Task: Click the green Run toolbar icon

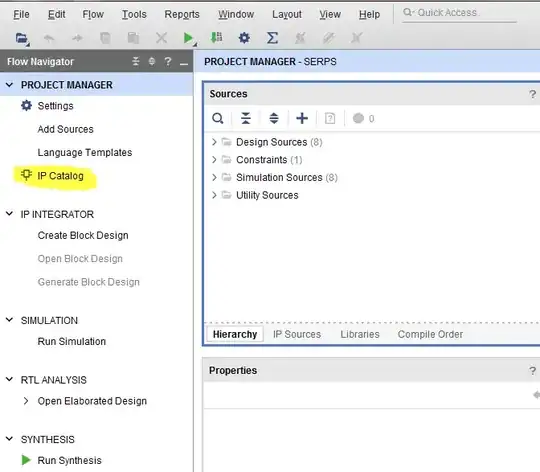Action: pos(188,38)
